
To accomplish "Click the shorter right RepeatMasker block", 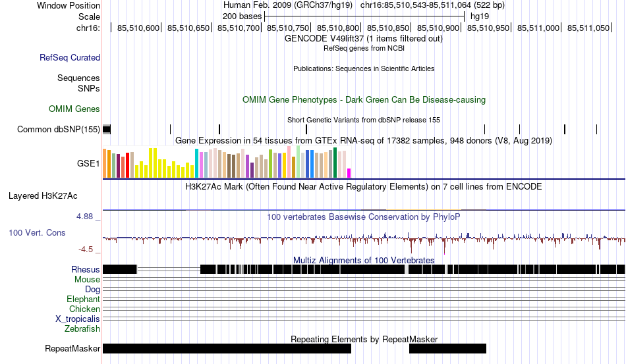I will pyautogui.click(x=447, y=348).
